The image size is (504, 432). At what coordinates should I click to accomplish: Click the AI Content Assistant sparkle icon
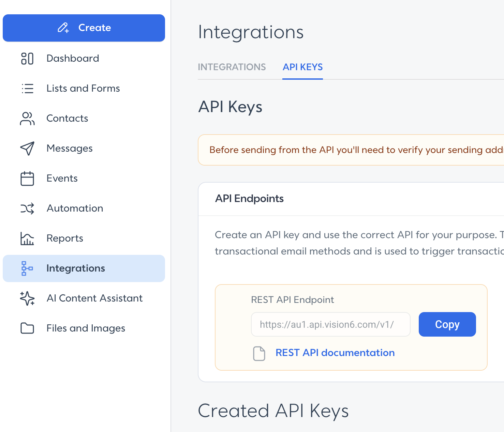(x=27, y=298)
